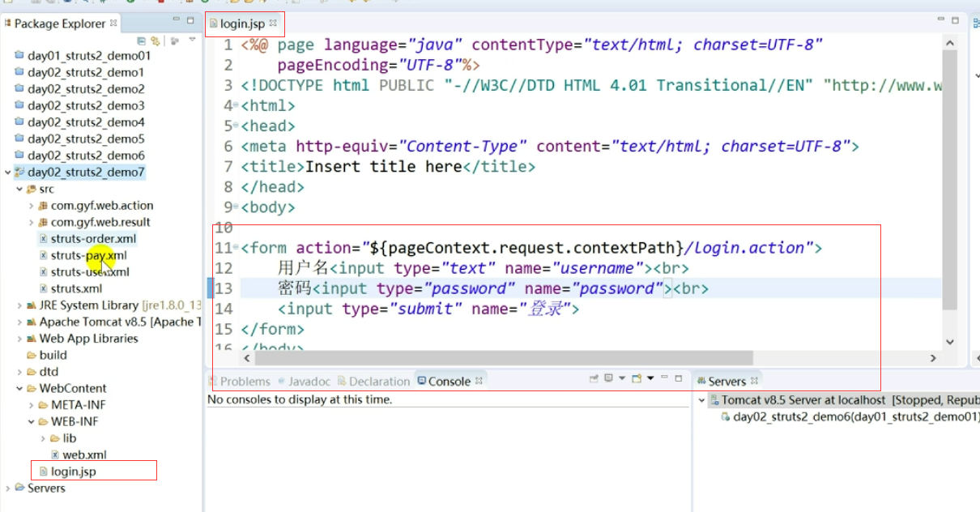Fold the form block on line 11
980x512 pixels.
pyautogui.click(x=236, y=248)
